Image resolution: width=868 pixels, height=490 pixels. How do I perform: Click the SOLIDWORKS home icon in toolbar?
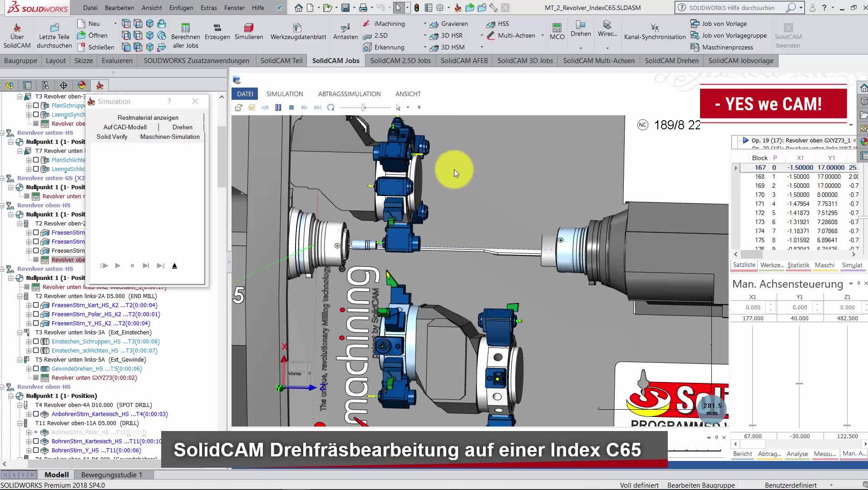pyautogui.click(x=298, y=8)
